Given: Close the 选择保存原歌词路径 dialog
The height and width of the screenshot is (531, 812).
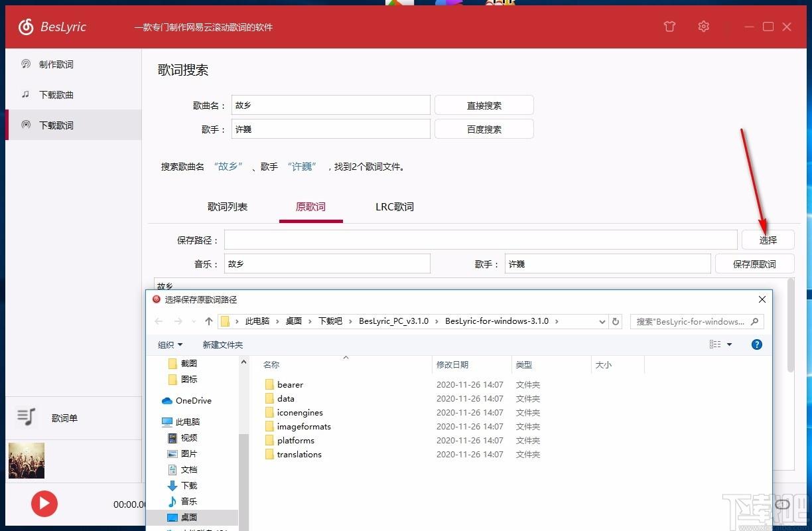Looking at the screenshot, I should tap(762, 299).
